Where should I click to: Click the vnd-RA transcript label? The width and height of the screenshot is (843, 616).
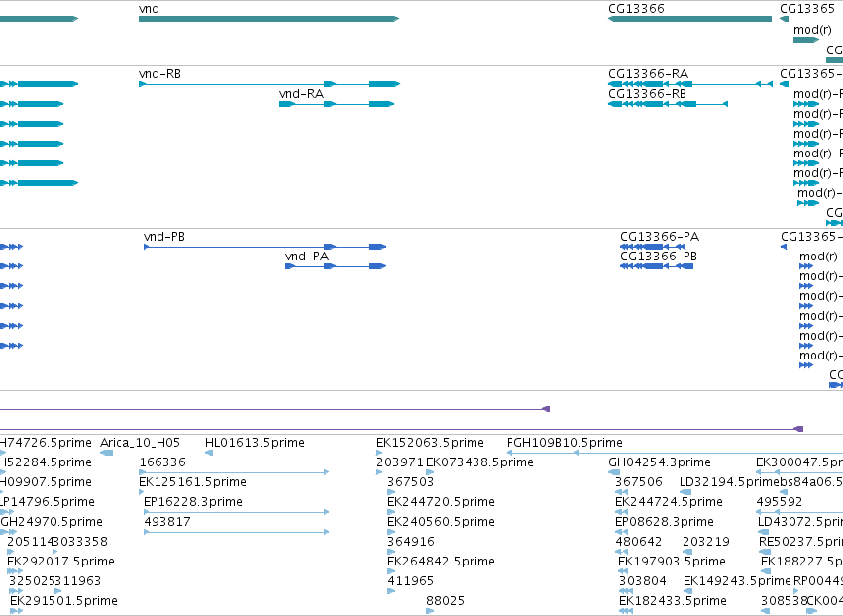(x=301, y=94)
